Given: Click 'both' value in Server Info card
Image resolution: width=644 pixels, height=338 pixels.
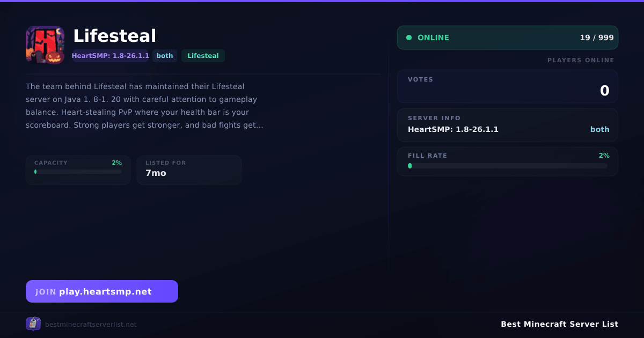Looking at the screenshot, I should click(x=600, y=129).
